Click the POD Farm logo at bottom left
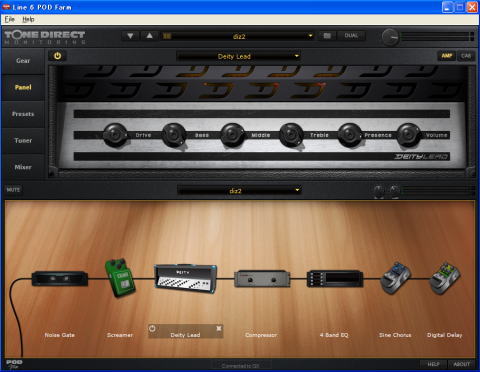The width and height of the screenshot is (480, 372). [x=14, y=364]
